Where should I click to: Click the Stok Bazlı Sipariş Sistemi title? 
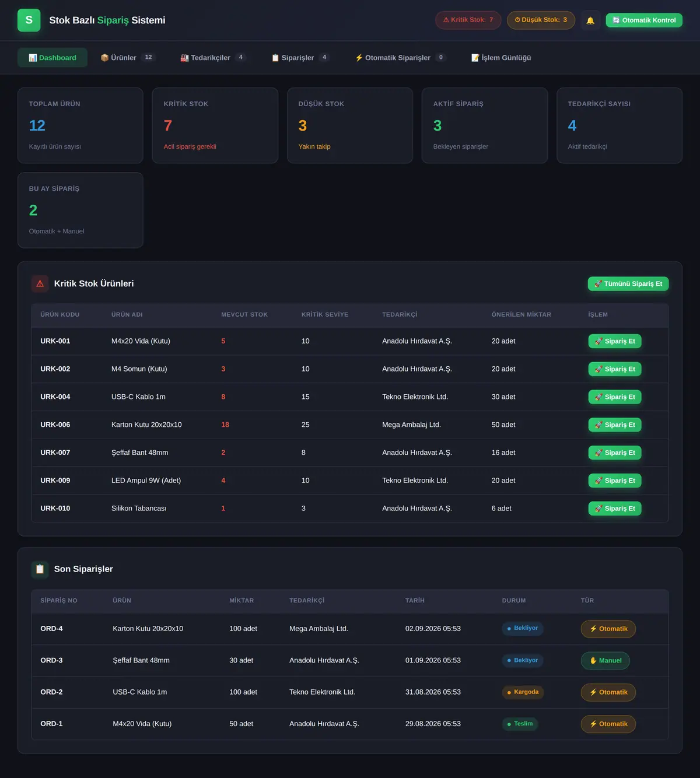107,20
